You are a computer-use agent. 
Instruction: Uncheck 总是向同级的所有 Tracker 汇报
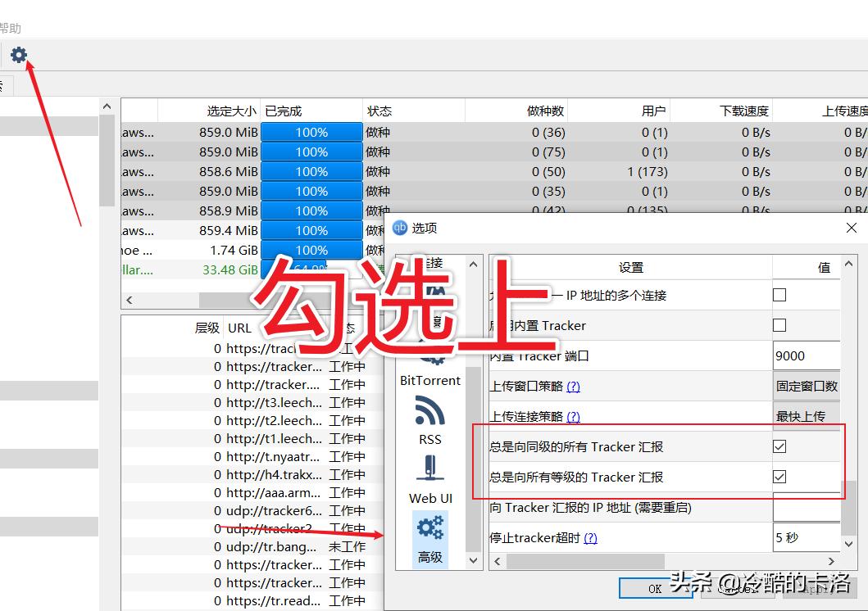[x=778, y=446]
